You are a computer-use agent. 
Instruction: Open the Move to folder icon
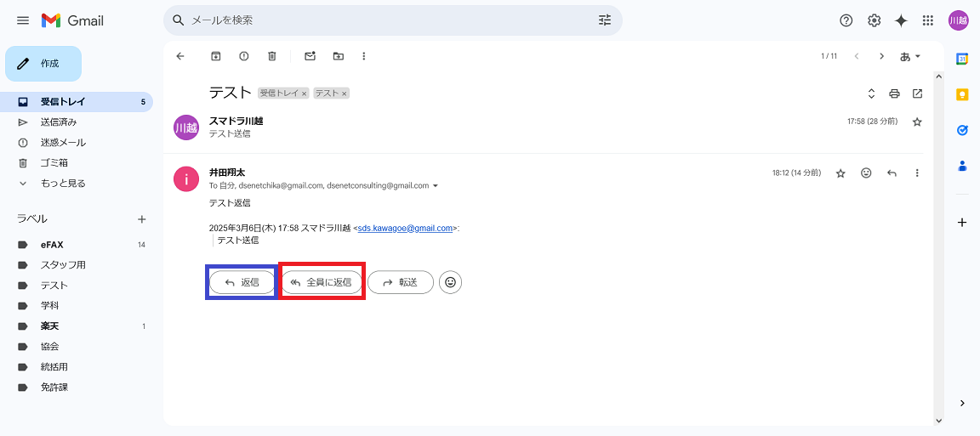coord(339,56)
